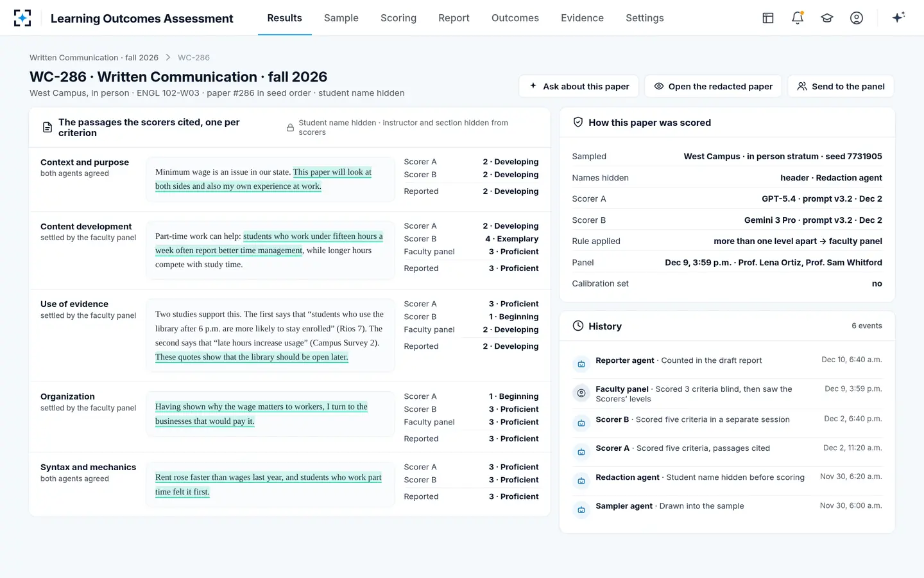
Task: Click the Scorer B history event icon
Action: [x=581, y=423]
